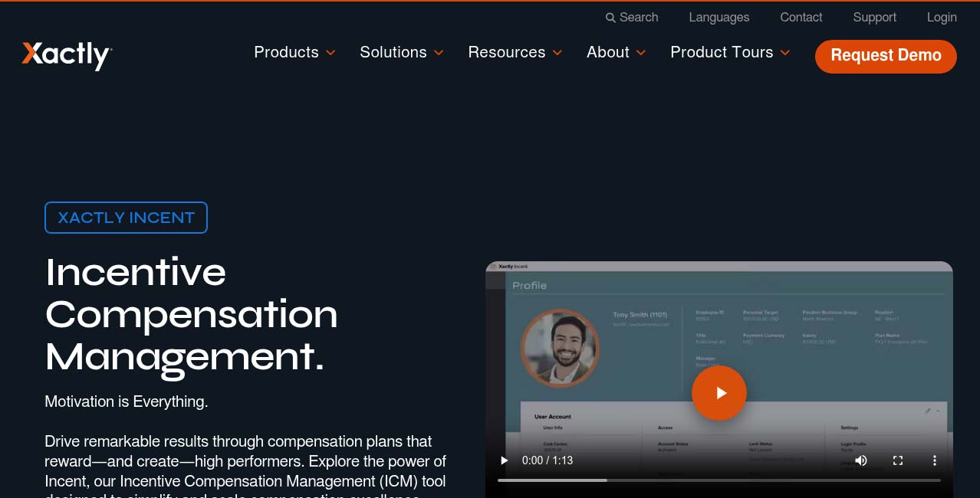The width and height of the screenshot is (980, 498).
Task: Click the XACTLY INCENT badge
Action: (x=127, y=218)
